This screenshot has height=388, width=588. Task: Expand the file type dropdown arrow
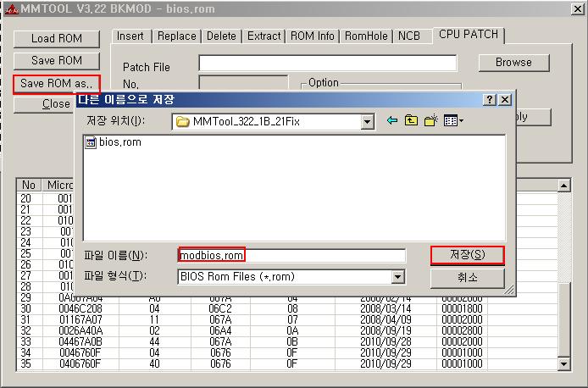click(x=398, y=277)
